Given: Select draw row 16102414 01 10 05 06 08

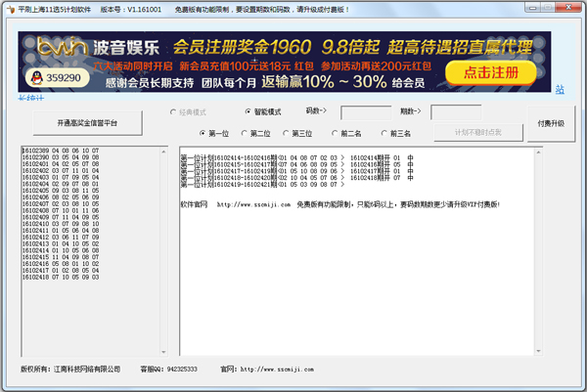Looking at the screenshot, I should tap(61, 250).
